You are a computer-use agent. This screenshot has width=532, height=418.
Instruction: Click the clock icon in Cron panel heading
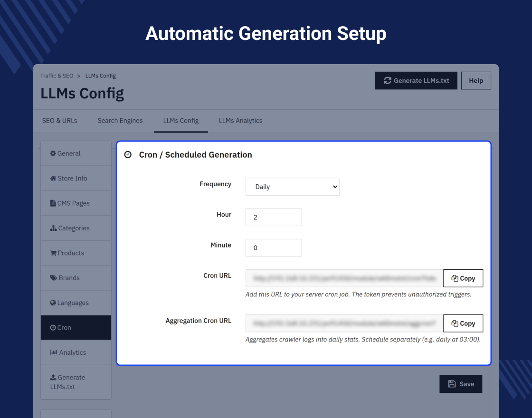coord(128,155)
